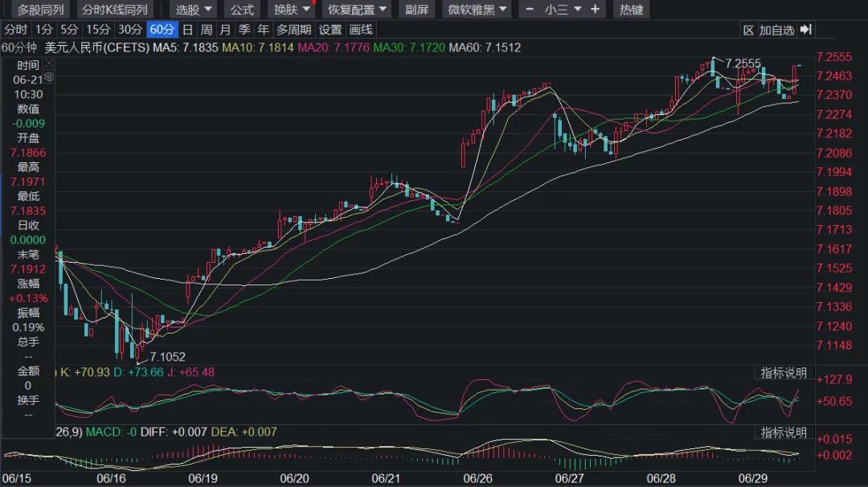Viewport: 868px width, 487px height.
Task: Click the 区 interval statistics icon
Action: coord(748,30)
